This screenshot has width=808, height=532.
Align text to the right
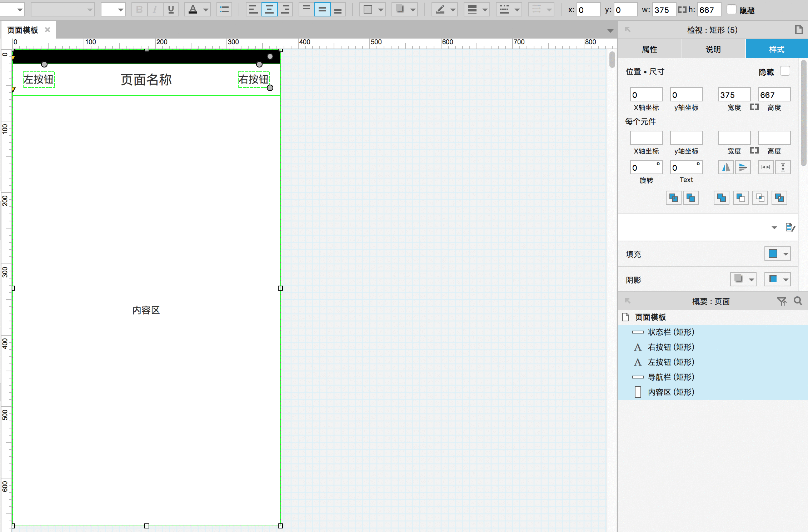click(x=285, y=10)
